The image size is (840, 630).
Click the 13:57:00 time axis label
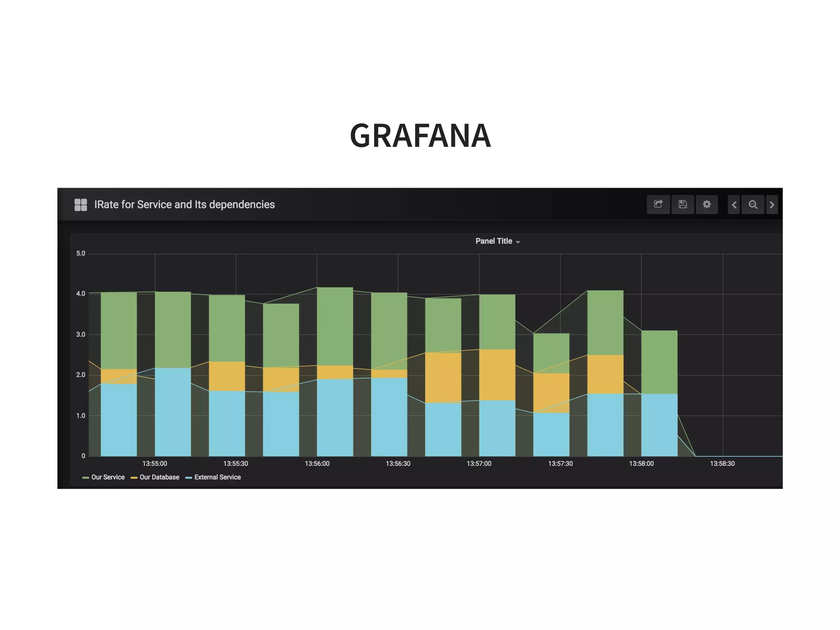(x=479, y=463)
